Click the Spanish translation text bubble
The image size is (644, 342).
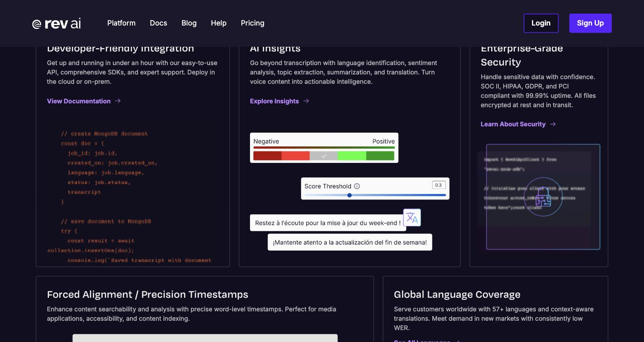click(350, 242)
